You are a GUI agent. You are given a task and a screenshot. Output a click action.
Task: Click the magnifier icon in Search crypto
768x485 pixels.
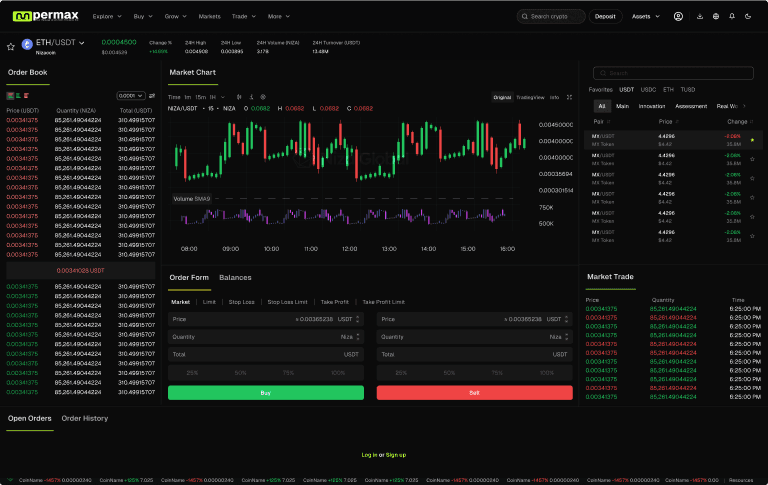tap(525, 17)
